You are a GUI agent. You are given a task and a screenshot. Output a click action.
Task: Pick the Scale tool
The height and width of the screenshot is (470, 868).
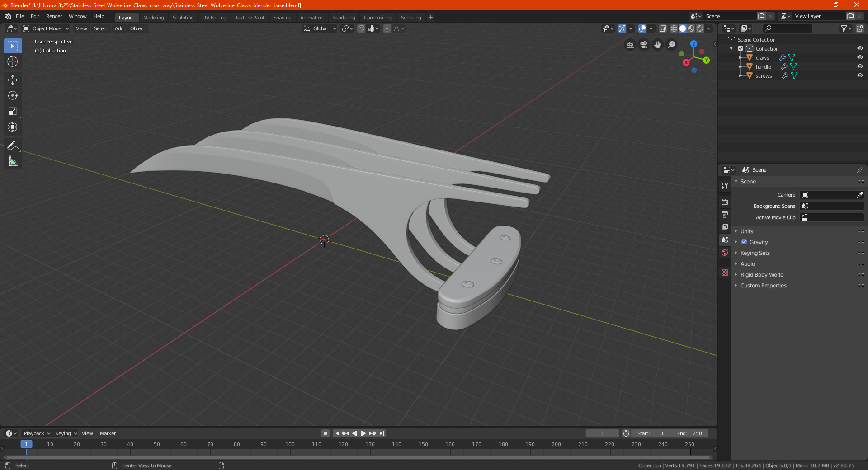click(x=13, y=111)
